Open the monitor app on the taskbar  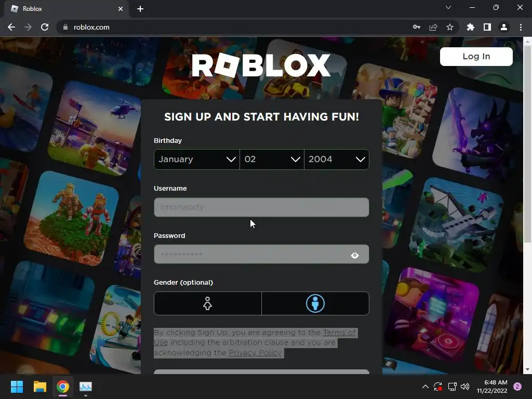click(86, 387)
